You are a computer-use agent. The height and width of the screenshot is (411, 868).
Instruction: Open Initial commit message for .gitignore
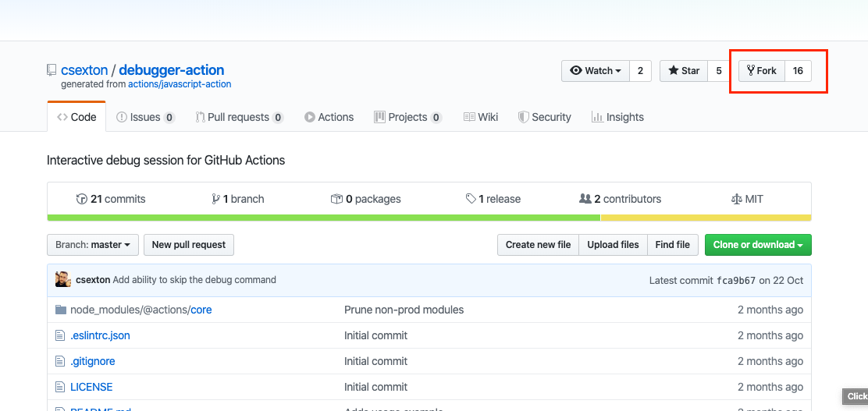coord(376,361)
